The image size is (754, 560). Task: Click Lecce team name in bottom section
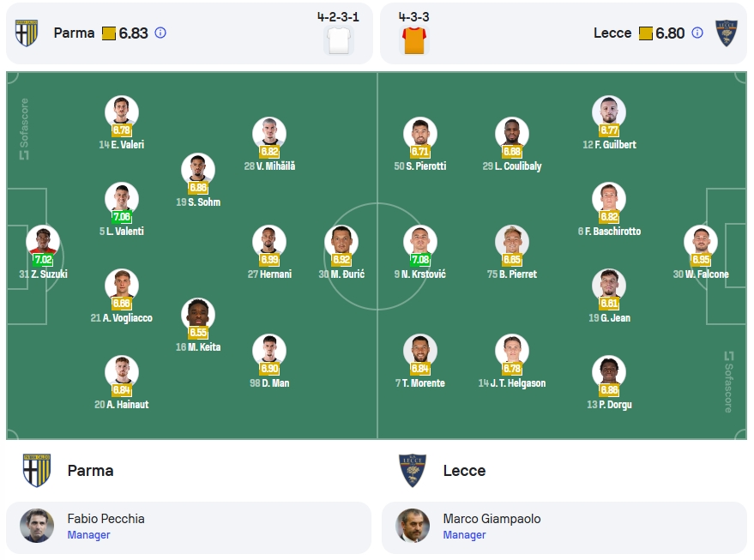pos(464,471)
